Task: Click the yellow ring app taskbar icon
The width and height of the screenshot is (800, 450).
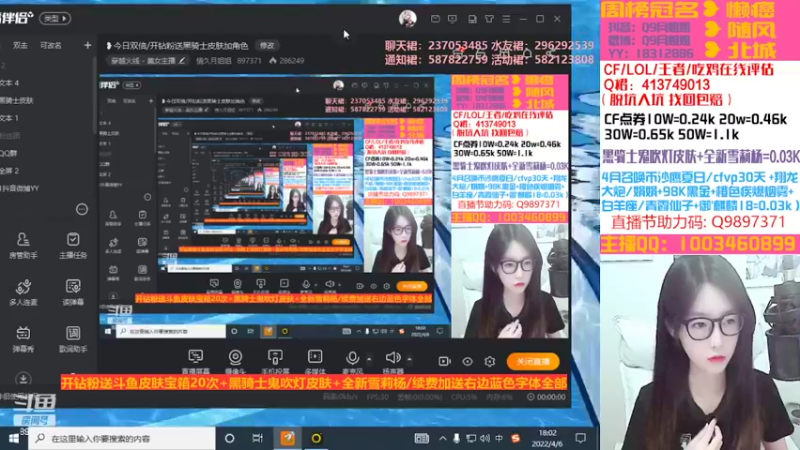Action: click(316, 438)
